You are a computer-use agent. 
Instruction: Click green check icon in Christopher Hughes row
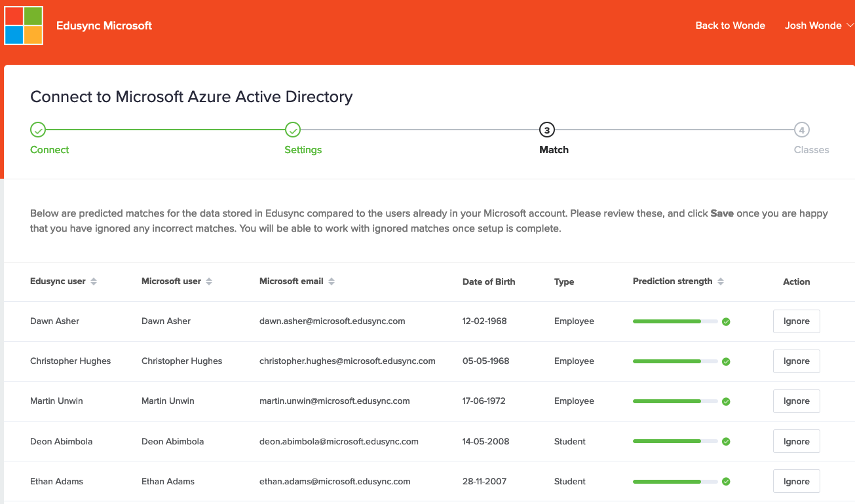tap(726, 361)
